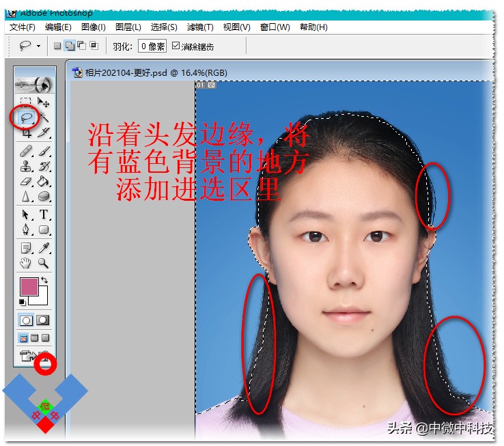Image resolution: width=504 pixels, height=446 pixels.
Task: Open 帮助(H) menu
Action: click(x=313, y=27)
